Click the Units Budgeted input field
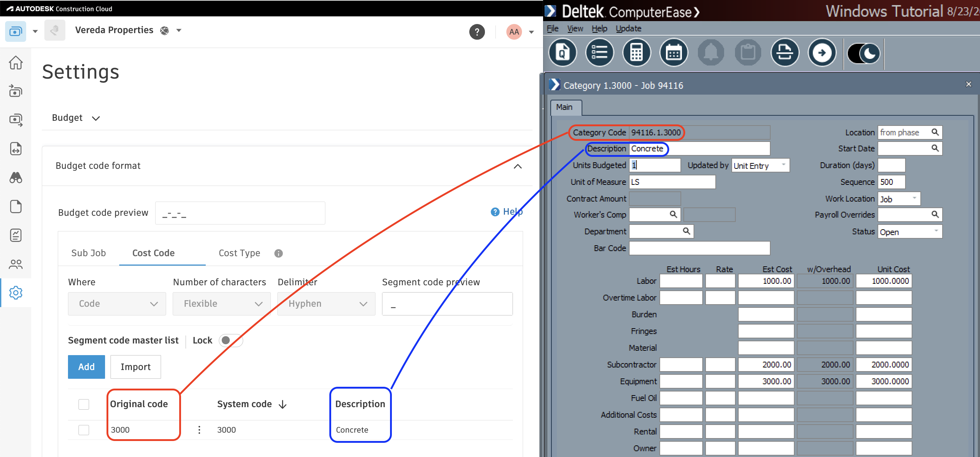The image size is (980, 457). 655,165
